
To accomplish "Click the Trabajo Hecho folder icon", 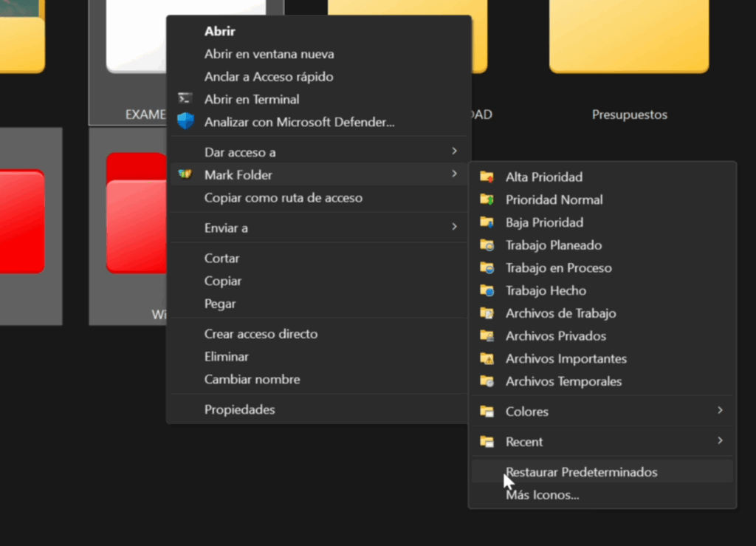I will (487, 290).
